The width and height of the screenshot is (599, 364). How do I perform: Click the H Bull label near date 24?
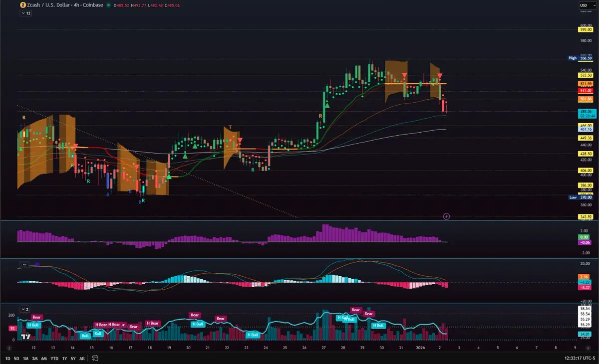(x=253, y=335)
